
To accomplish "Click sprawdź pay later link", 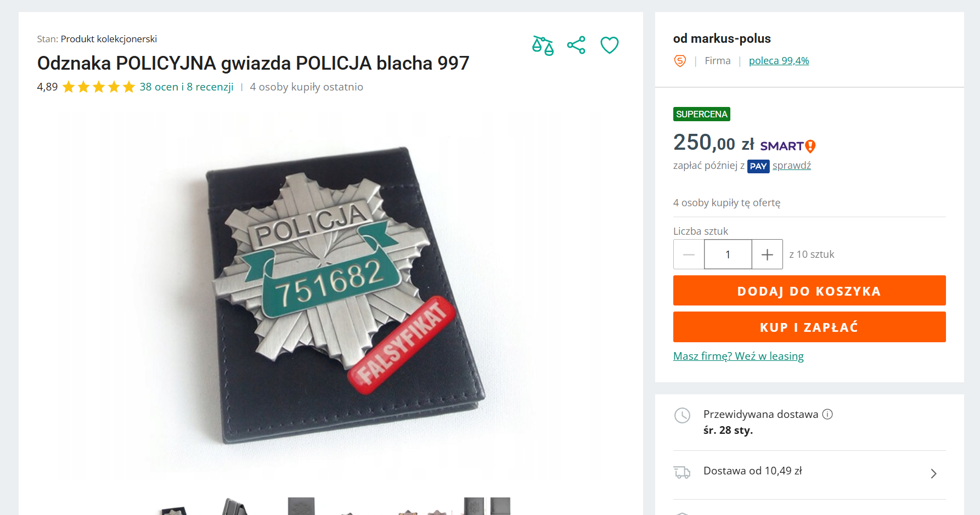I will [792, 166].
